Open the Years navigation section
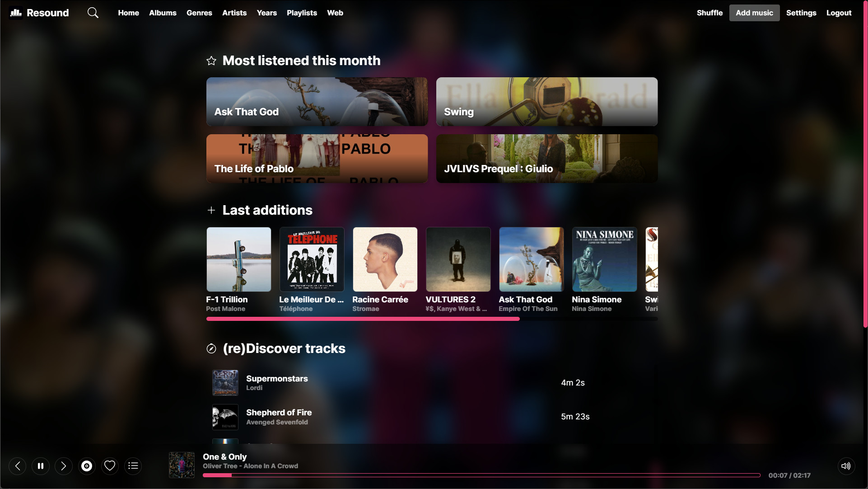 (267, 13)
